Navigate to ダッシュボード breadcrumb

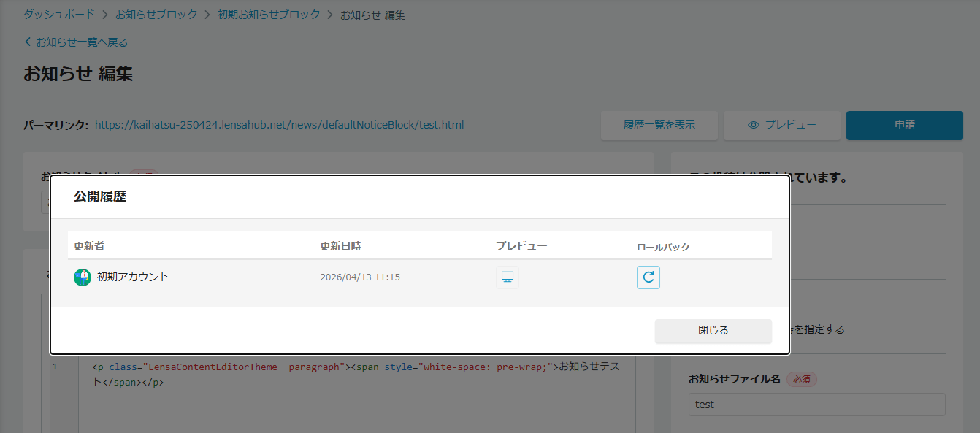pyautogui.click(x=59, y=15)
